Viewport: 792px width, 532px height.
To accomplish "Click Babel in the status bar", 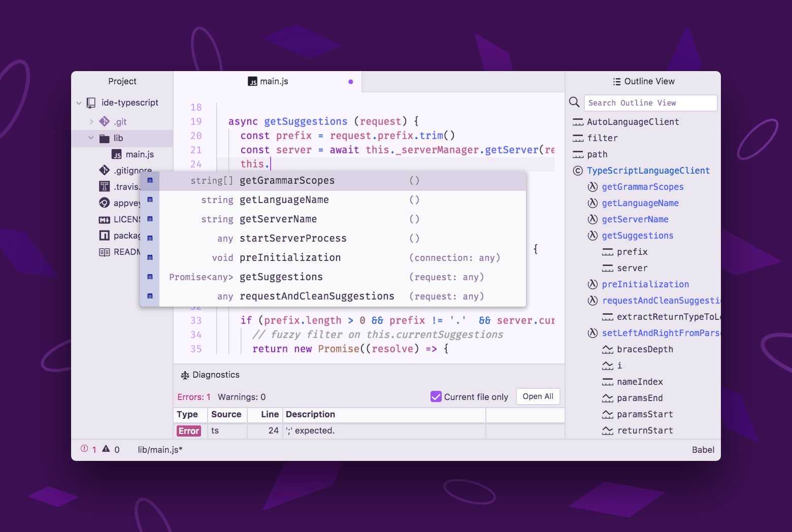I will 703,449.
